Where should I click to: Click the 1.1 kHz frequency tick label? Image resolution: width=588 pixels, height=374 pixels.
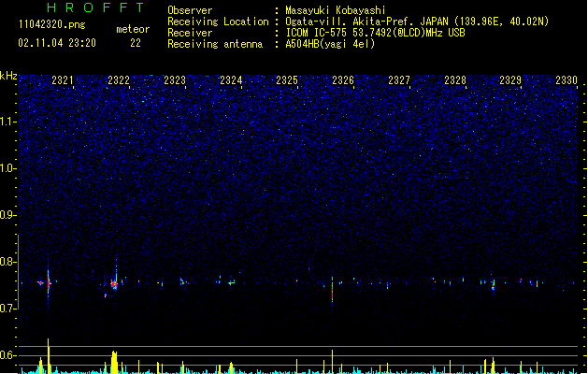point(7,122)
